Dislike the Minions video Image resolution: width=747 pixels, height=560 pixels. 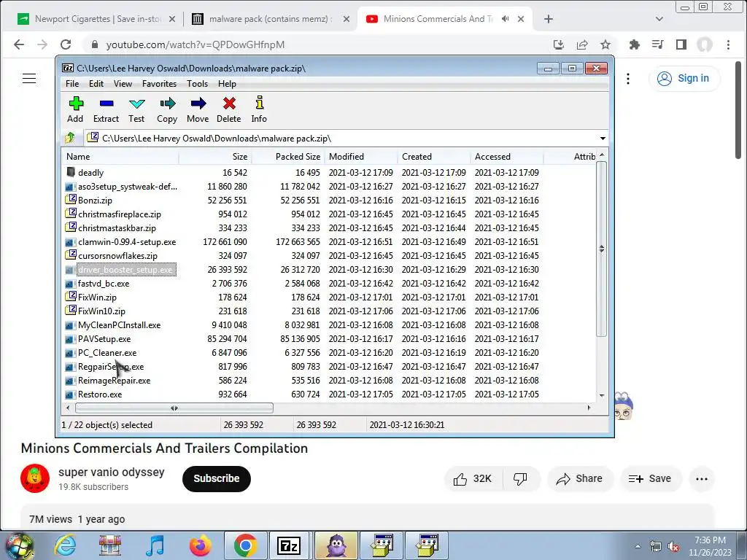point(520,479)
